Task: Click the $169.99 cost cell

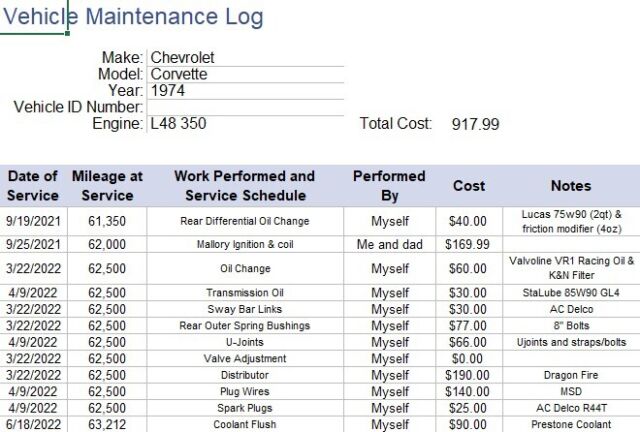Action: click(469, 244)
